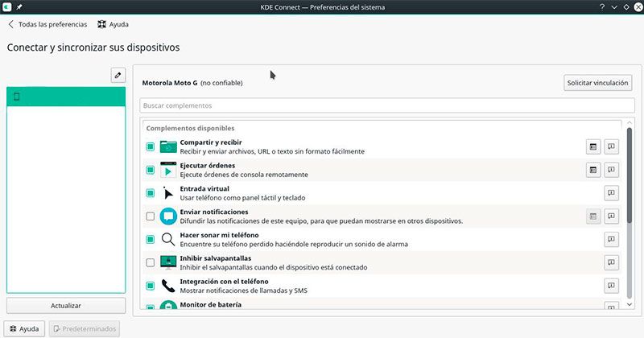Click scrollbar down arrow in plugin list
The height and width of the screenshot is (338, 644).
(630, 304)
